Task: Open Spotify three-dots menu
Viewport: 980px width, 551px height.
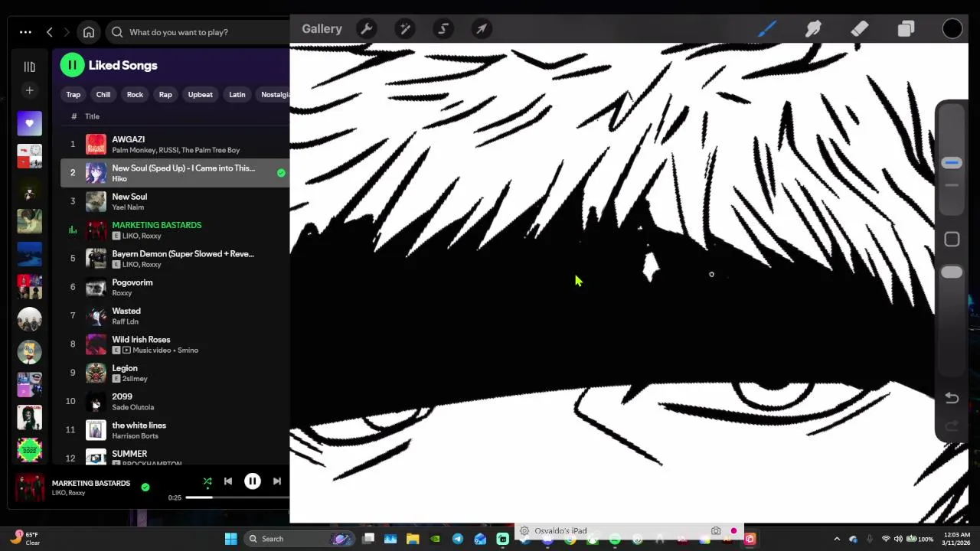Action: point(25,32)
